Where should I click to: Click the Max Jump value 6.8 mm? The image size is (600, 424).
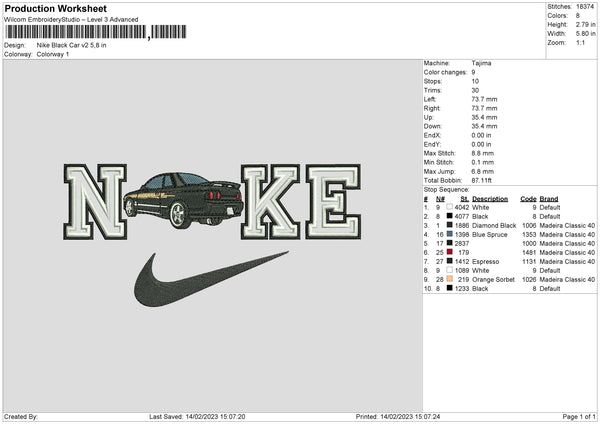[483, 171]
